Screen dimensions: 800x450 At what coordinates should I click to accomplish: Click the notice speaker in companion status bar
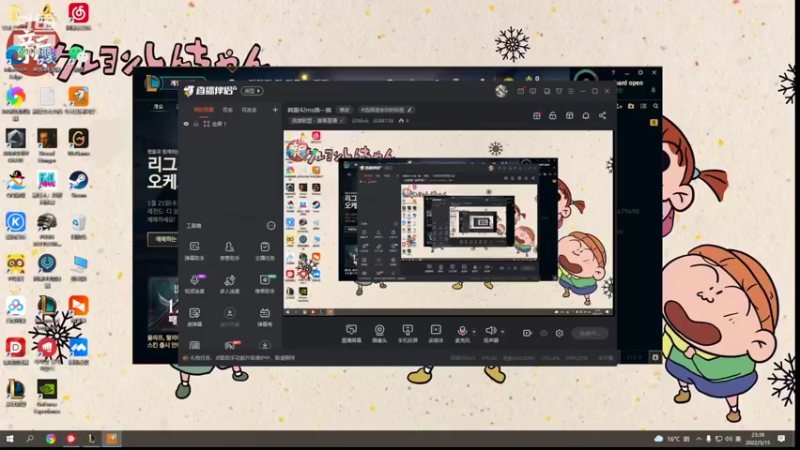pos(186,358)
